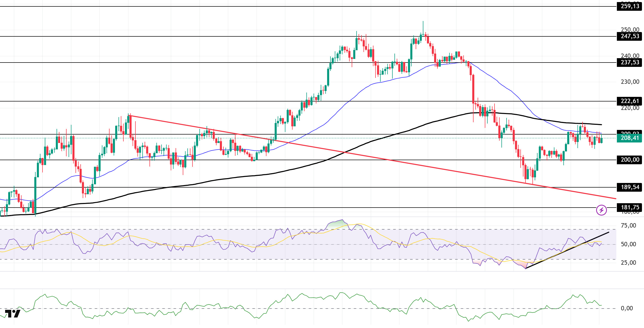This screenshot has height=328, width=644.
Task: Click the TradingView logo
Action: coord(13,313)
